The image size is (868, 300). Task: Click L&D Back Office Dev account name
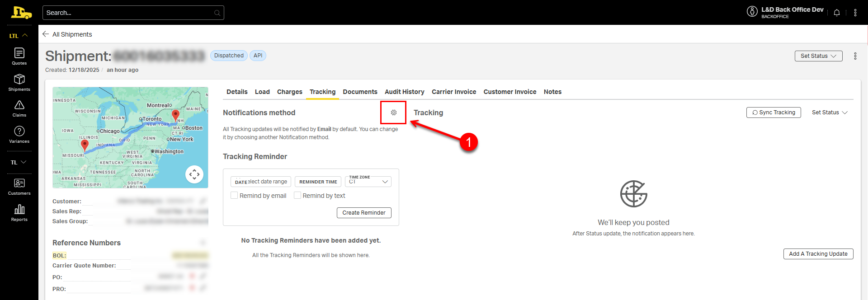click(792, 9)
